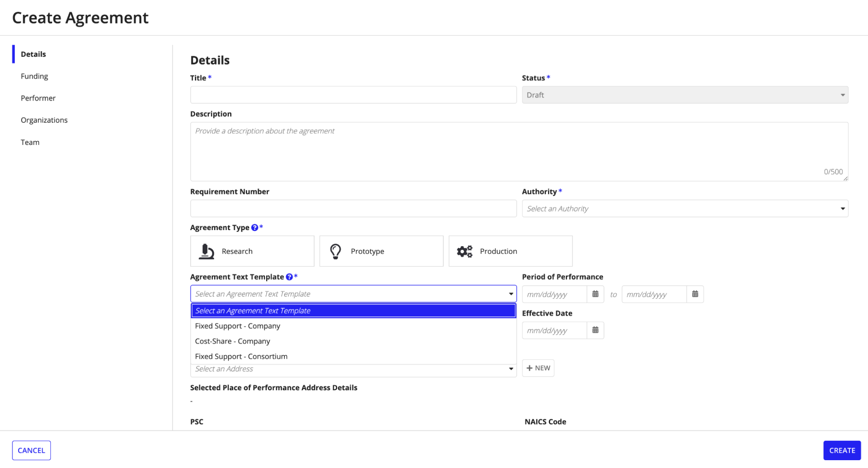The image size is (868, 468).
Task: Select Prototype agreement type
Action: (x=381, y=251)
